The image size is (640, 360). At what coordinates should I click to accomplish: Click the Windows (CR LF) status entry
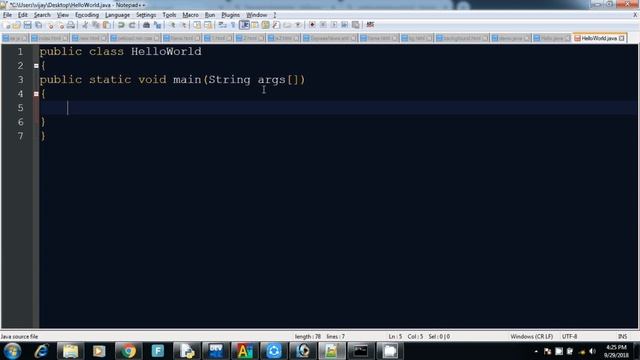tap(531, 337)
